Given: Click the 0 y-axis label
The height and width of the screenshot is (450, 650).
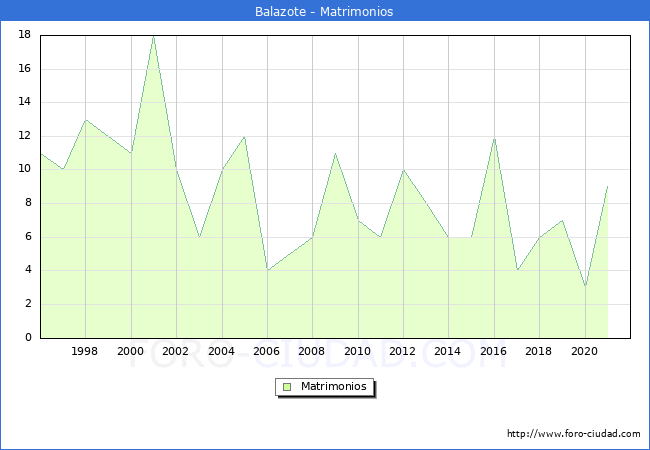Looking at the screenshot, I should coord(28,337).
